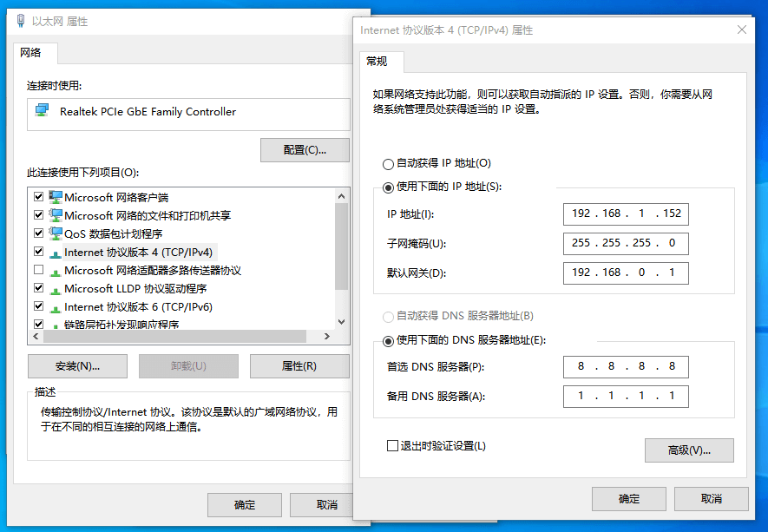Click the Realtek PCIe GbE Family Controller adapter icon

tap(39, 111)
